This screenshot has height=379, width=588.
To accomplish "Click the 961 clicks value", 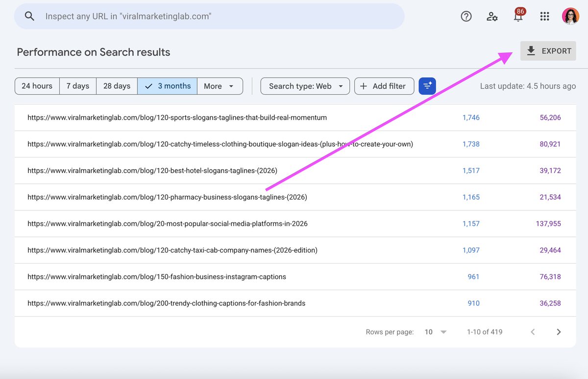I will tap(473, 277).
